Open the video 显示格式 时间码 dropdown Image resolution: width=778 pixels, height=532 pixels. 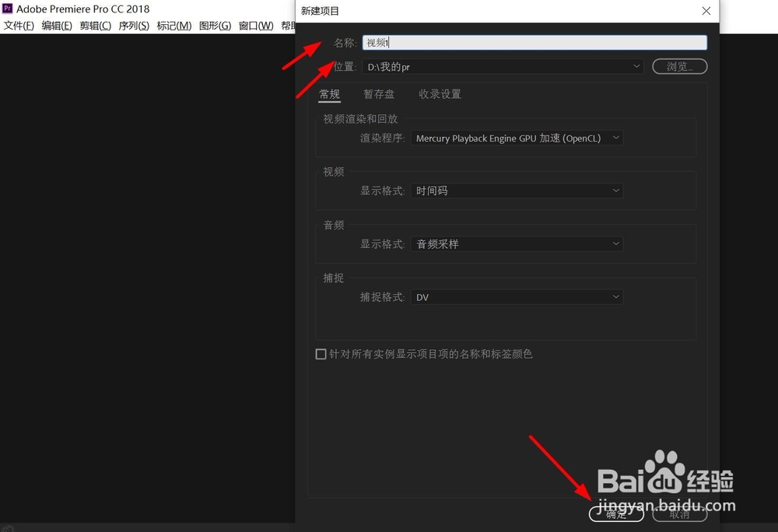coord(517,191)
